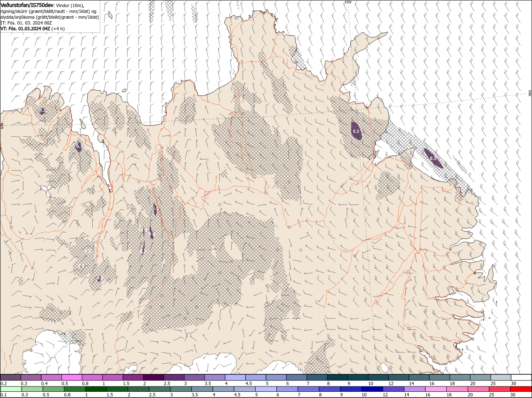
Task: Click the 'slydda/snjókoma' legend description line
Action: [49, 17]
